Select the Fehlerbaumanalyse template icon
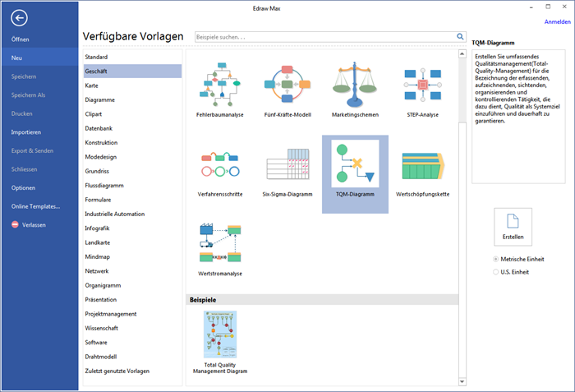This screenshot has height=392, width=575. [220, 85]
